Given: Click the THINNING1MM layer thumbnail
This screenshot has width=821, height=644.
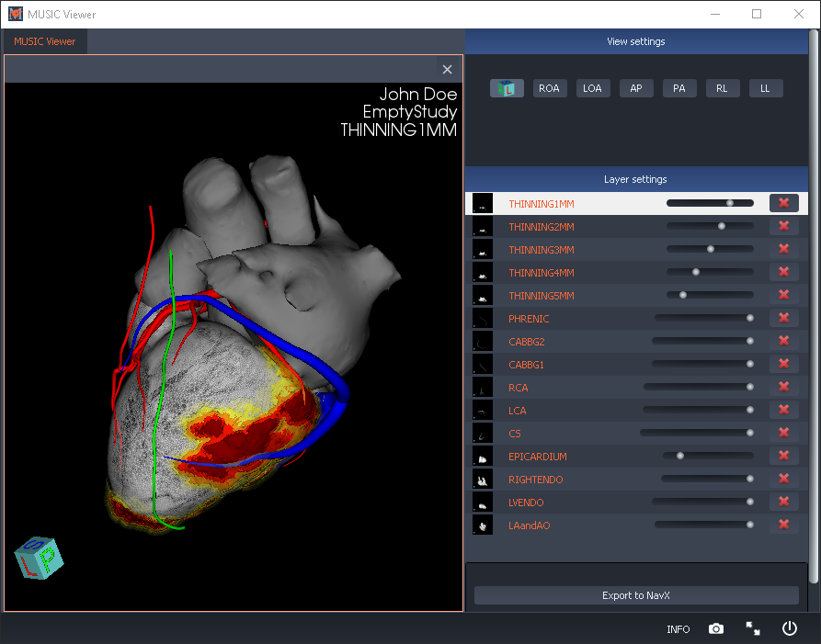Looking at the screenshot, I should point(483,203).
